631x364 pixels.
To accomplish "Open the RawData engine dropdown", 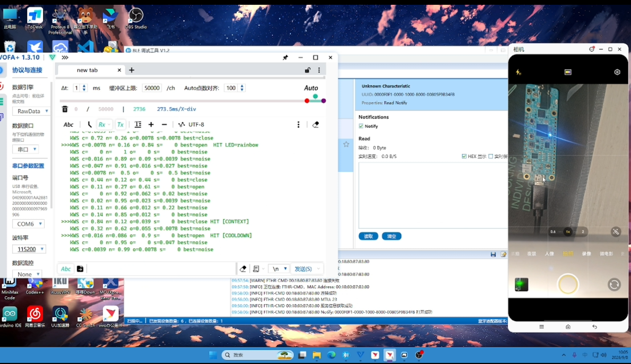I will tap(31, 111).
